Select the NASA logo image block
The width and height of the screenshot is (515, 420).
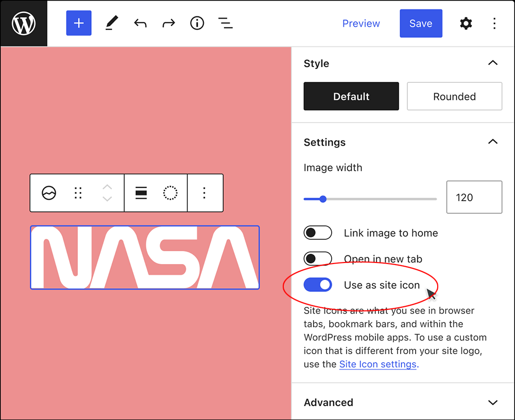(145, 257)
